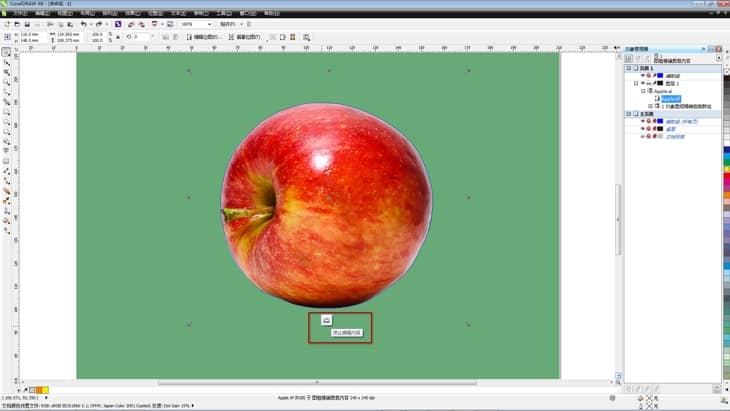730x411 pixels.
Task: Collapse the Master Page tree node
Action: tap(627, 113)
